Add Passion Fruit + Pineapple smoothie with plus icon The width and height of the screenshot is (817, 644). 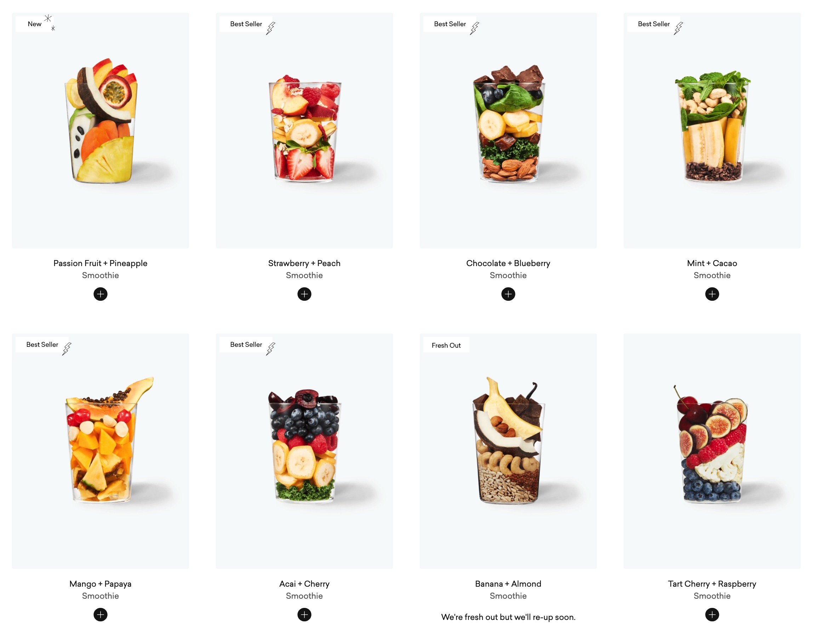tap(100, 294)
